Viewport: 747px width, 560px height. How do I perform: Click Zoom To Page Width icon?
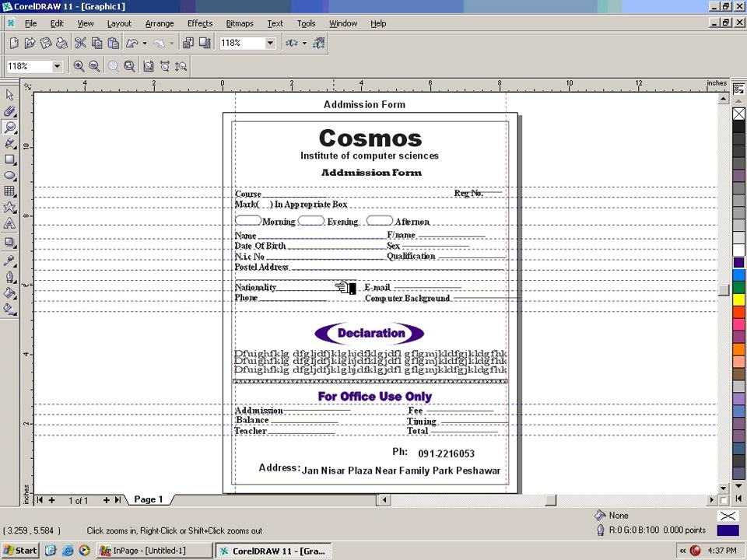pos(165,66)
